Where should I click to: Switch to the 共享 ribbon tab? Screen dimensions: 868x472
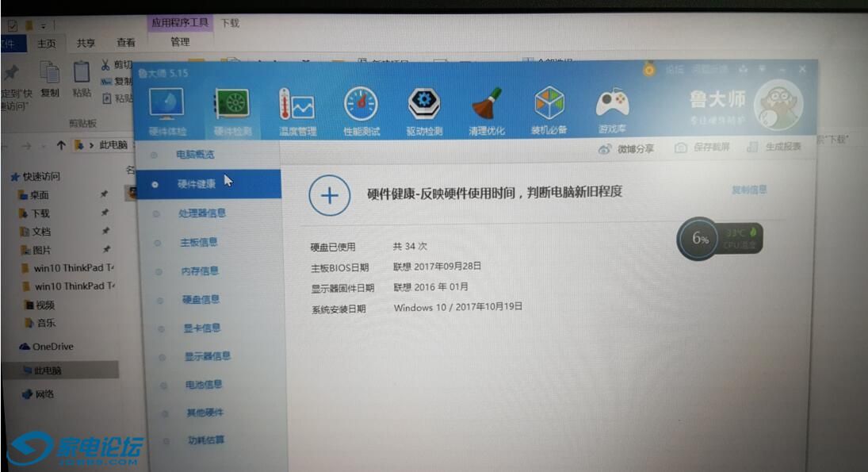point(86,44)
